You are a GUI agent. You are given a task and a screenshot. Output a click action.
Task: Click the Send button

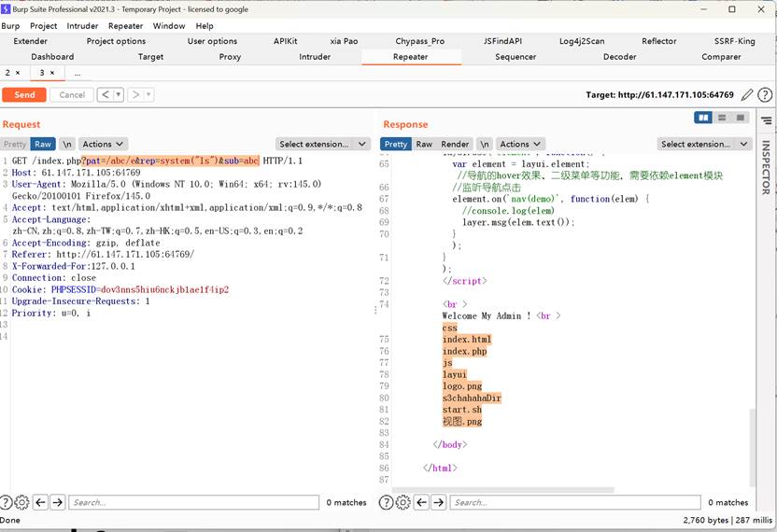(x=24, y=94)
